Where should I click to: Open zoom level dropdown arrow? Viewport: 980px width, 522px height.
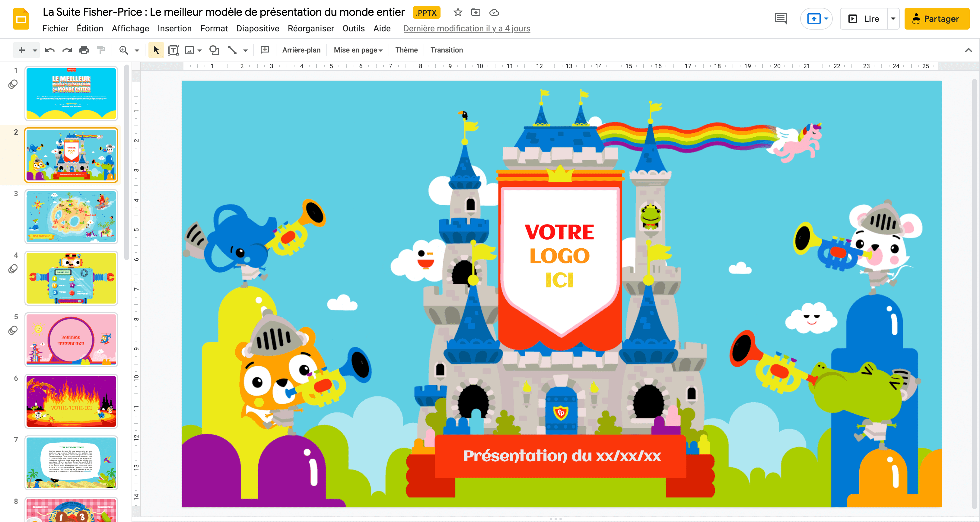pyautogui.click(x=137, y=50)
